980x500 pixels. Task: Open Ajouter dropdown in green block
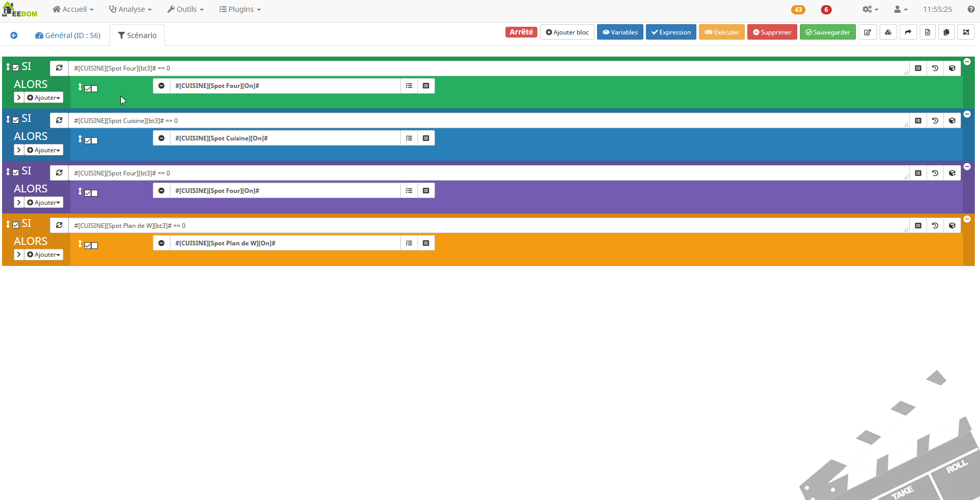click(44, 98)
